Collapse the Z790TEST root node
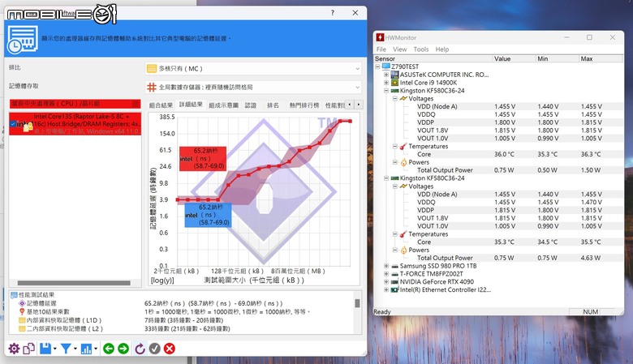Viewport: 633px width, 364px height. [x=377, y=66]
